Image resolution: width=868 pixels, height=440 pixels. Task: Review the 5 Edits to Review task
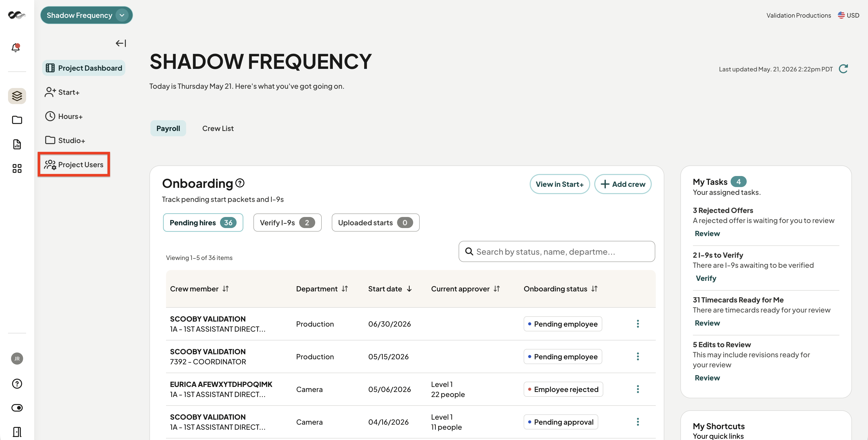[x=707, y=378]
